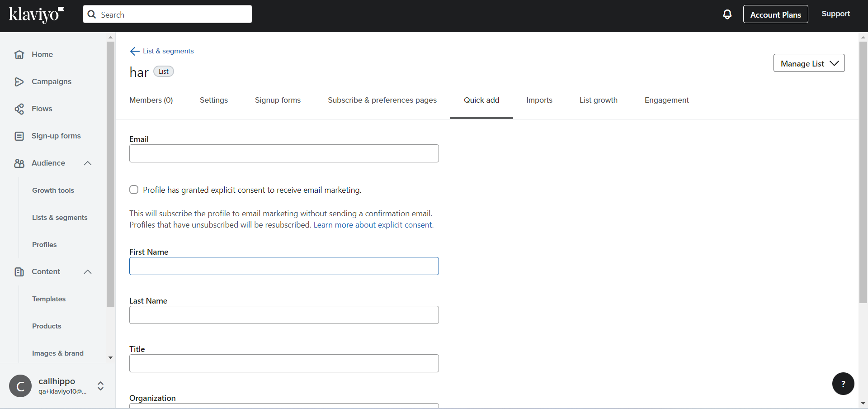Viewport: 868px width, 409px height.
Task: Click sidebar scroll down arrow
Action: point(110,357)
